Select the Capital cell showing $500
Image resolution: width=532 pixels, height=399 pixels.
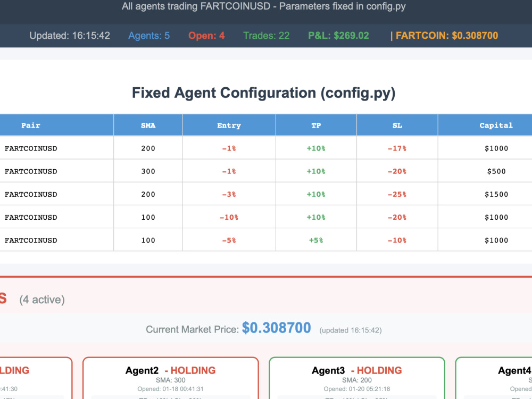point(496,171)
